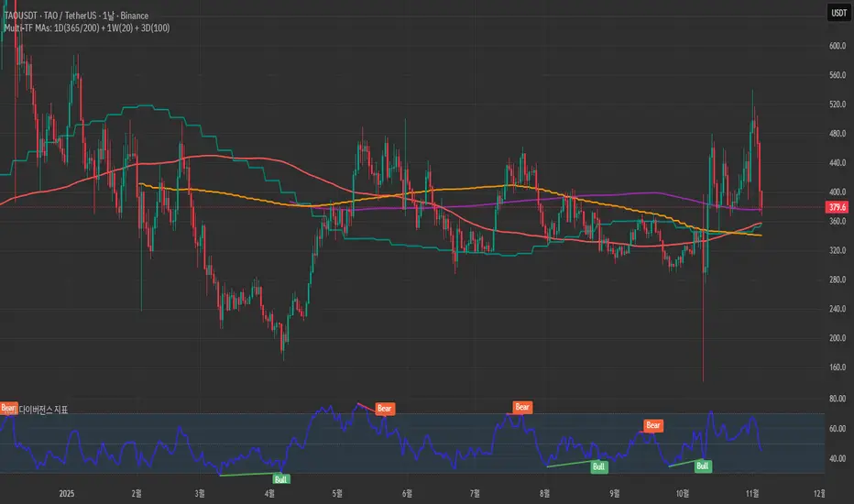Click the 160.0 price axis label

tap(838, 367)
